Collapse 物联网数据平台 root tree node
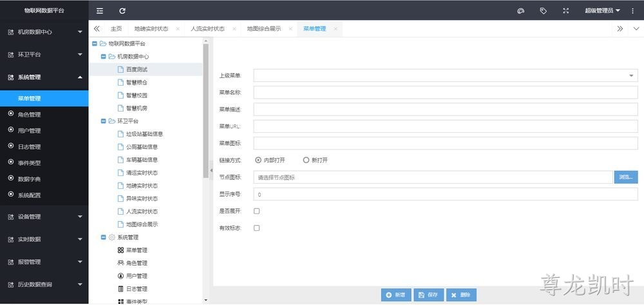644x305 pixels. (95, 44)
